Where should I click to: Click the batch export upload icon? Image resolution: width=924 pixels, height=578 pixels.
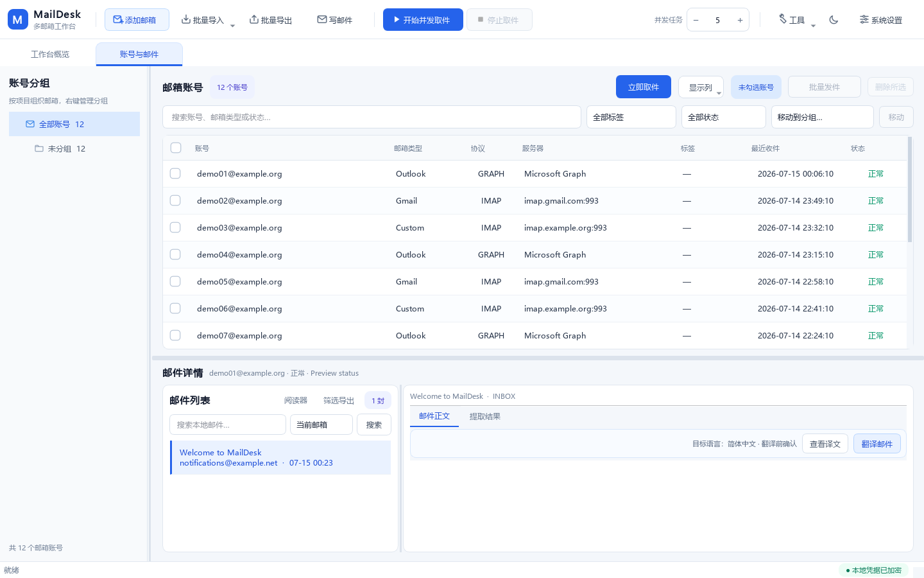click(254, 20)
